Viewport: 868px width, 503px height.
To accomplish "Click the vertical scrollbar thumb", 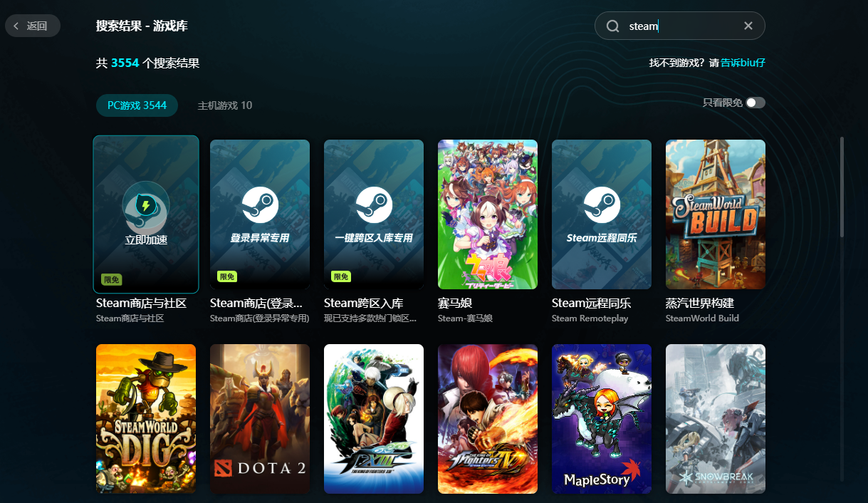I will pos(842,187).
